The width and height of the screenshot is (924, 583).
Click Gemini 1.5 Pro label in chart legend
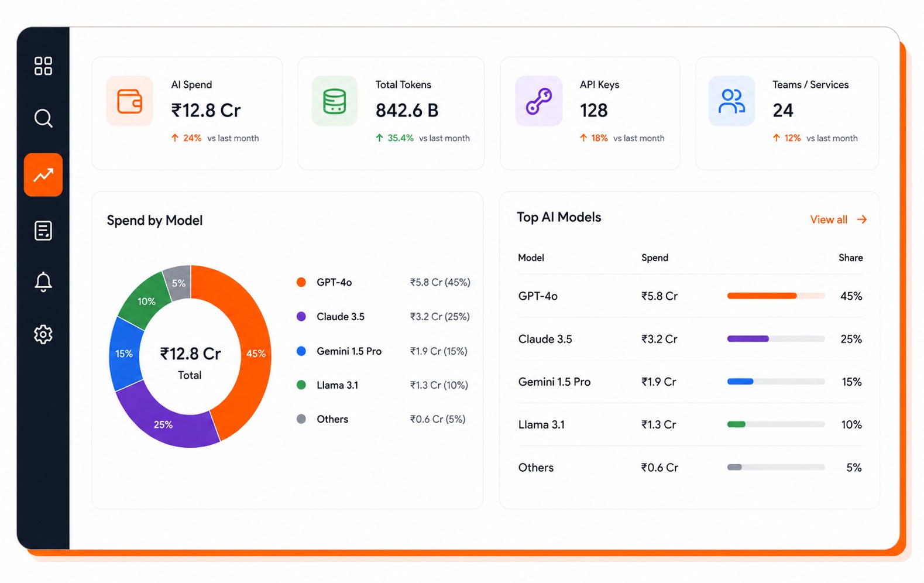pyautogui.click(x=349, y=351)
